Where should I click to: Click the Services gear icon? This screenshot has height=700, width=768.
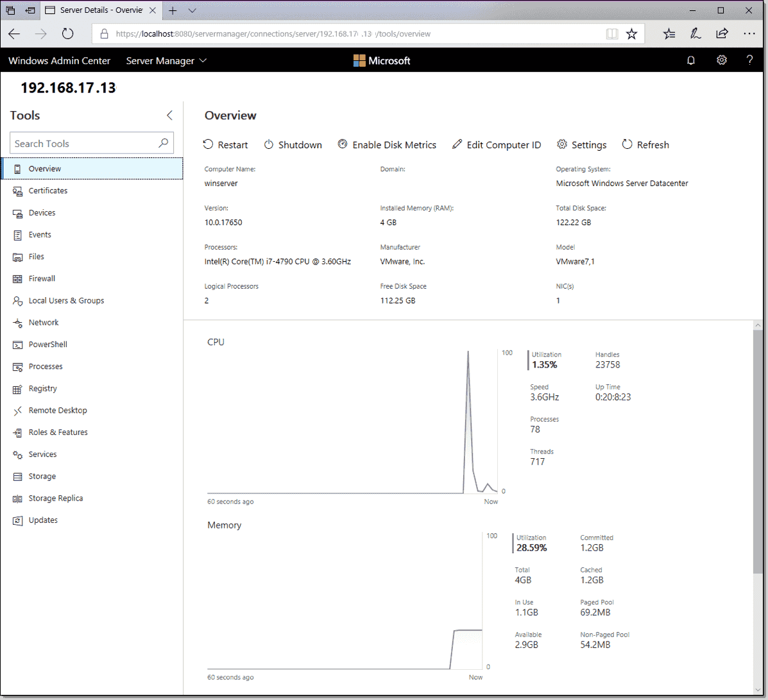17,455
